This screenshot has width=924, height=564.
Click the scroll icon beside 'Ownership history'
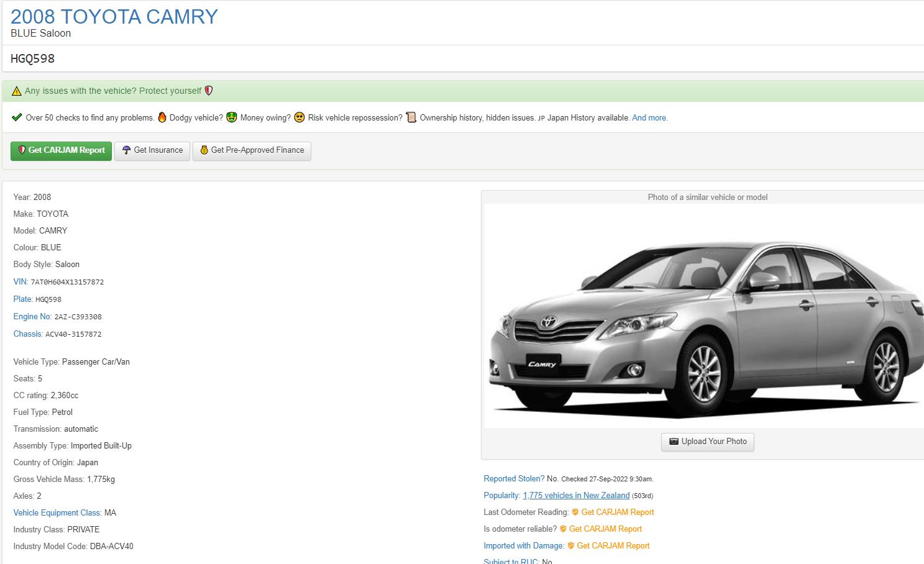point(411,117)
